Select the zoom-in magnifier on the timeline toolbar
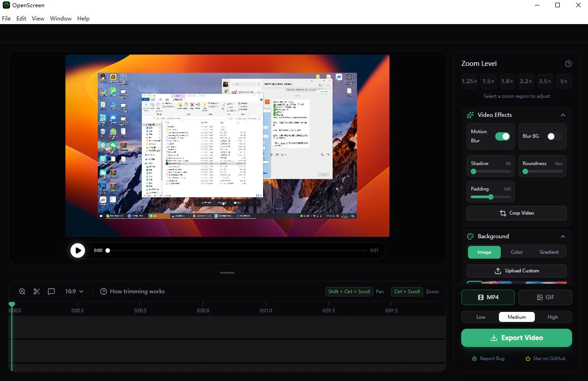Screen dimensions: 588x381 [22, 291]
